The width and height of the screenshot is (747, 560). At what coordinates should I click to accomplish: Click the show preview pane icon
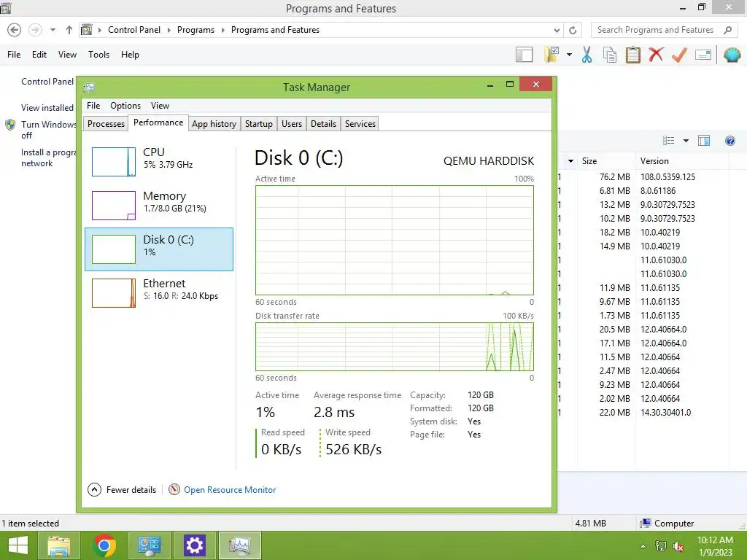(704, 141)
